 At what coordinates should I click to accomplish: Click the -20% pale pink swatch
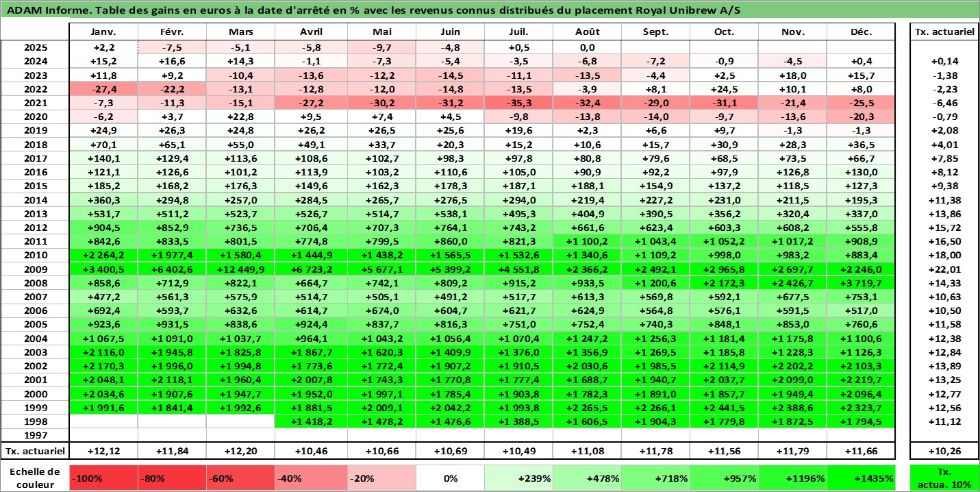(382, 478)
